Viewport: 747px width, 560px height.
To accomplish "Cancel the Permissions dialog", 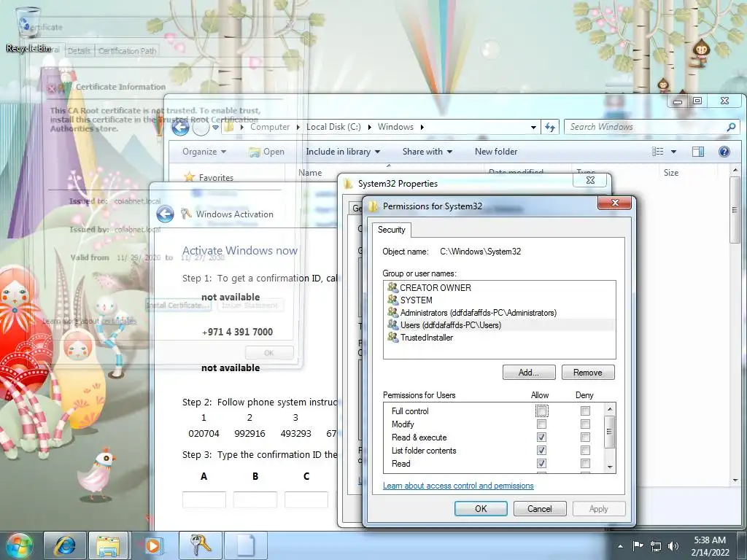I will pyautogui.click(x=540, y=508).
